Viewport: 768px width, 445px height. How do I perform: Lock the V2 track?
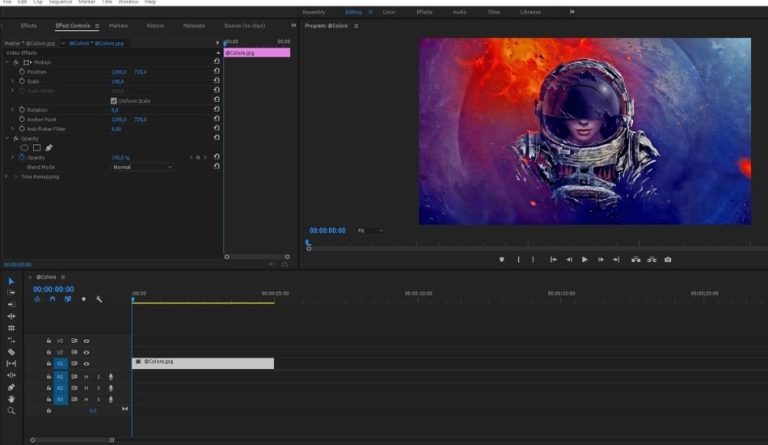click(48, 352)
